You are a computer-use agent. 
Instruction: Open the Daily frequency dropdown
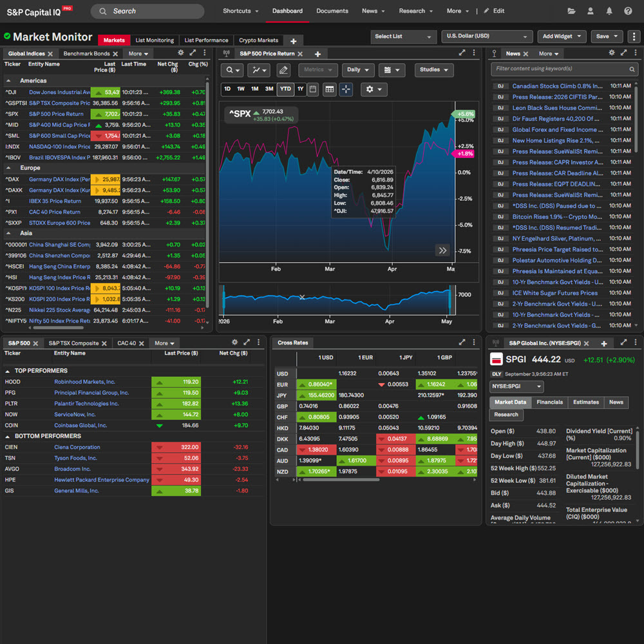(x=357, y=70)
